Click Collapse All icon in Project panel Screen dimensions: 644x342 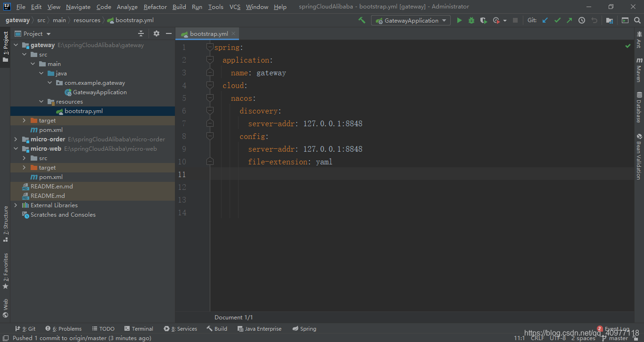click(141, 33)
